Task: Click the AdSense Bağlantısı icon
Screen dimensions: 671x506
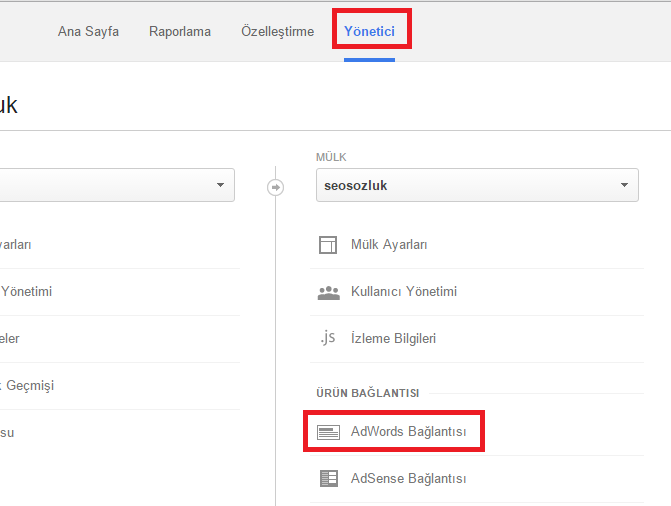Action: point(328,478)
